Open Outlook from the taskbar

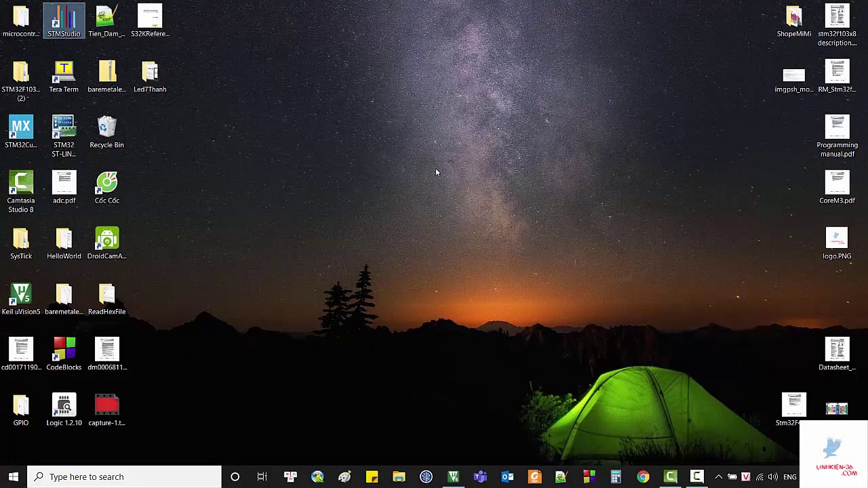coord(507,476)
